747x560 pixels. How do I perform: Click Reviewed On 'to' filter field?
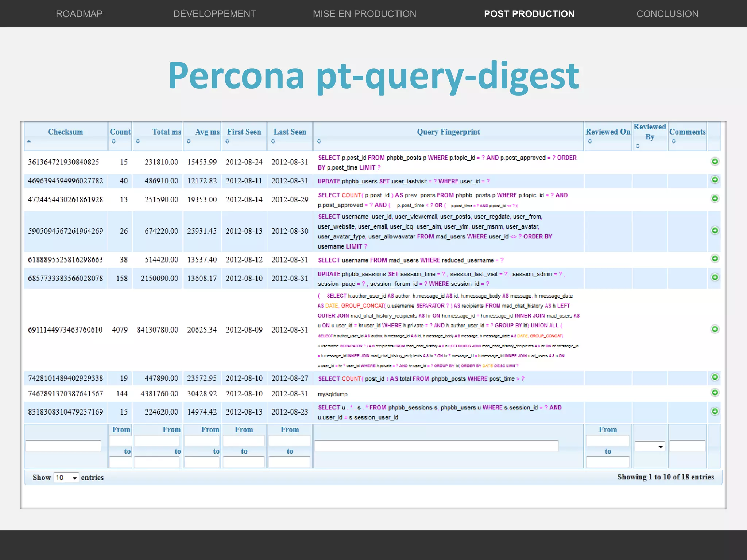[x=608, y=462]
